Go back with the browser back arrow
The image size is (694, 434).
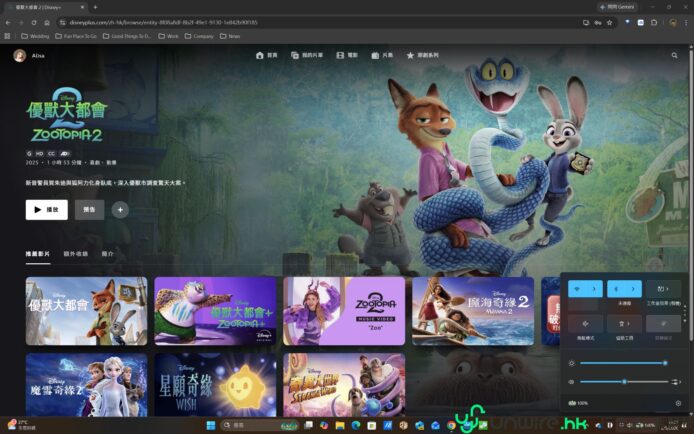pyautogui.click(x=8, y=23)
